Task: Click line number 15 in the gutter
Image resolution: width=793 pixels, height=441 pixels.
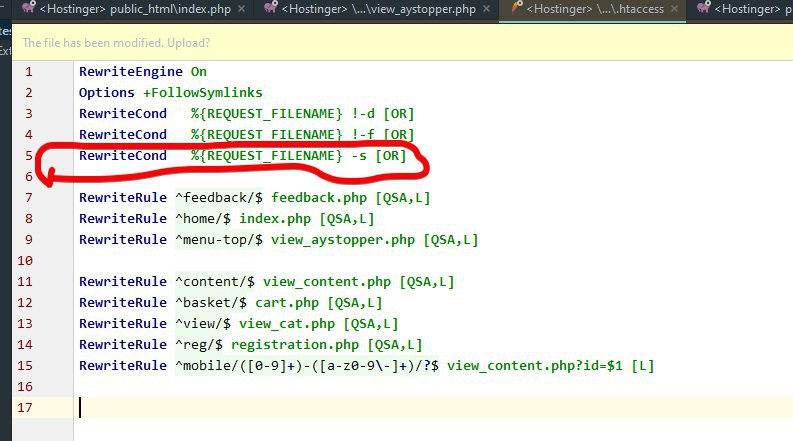Action: coord(25,366)
